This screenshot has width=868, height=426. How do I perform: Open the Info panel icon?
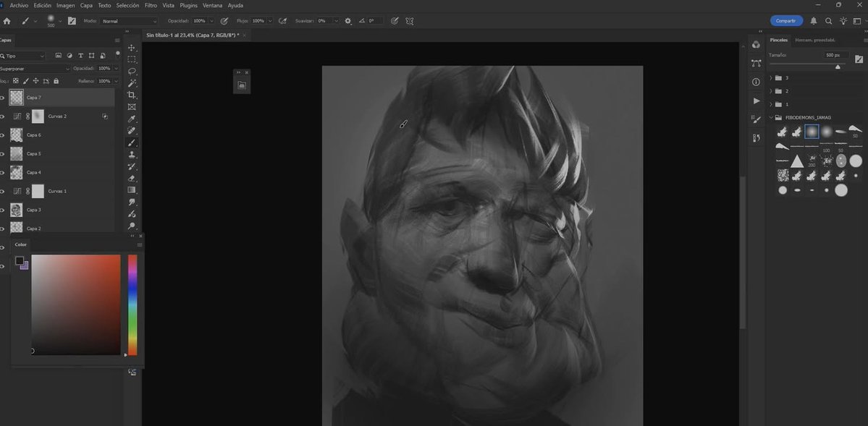[x=757, y=82]
